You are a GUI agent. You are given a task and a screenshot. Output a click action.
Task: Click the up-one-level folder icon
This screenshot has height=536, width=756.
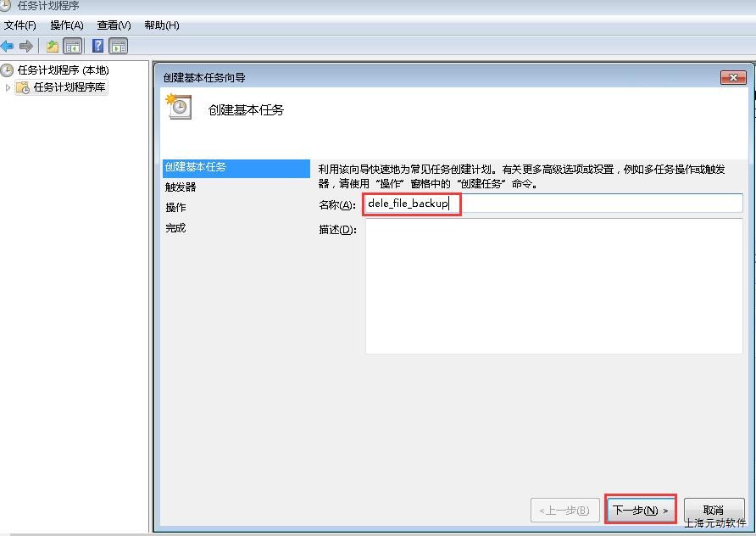point(52,47)
